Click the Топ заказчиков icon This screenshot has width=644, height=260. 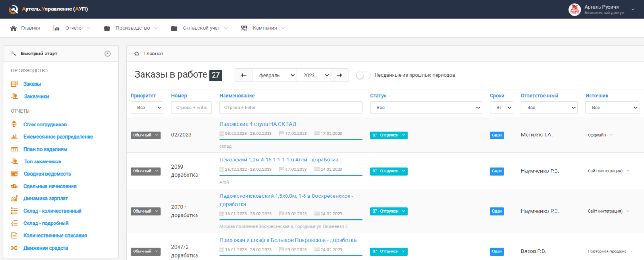(15, 161)
